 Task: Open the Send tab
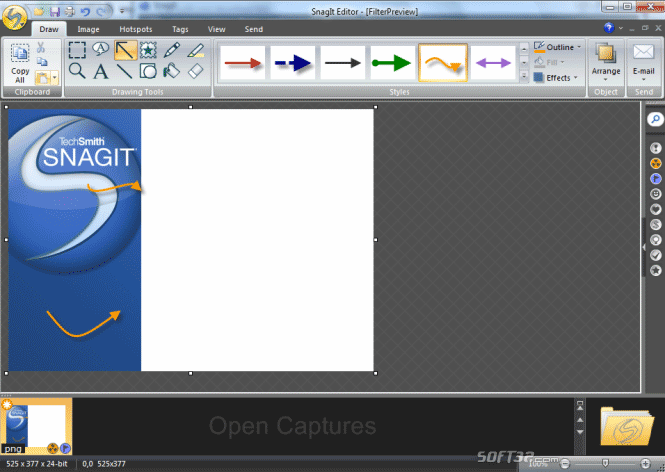(x=254, y=29)
